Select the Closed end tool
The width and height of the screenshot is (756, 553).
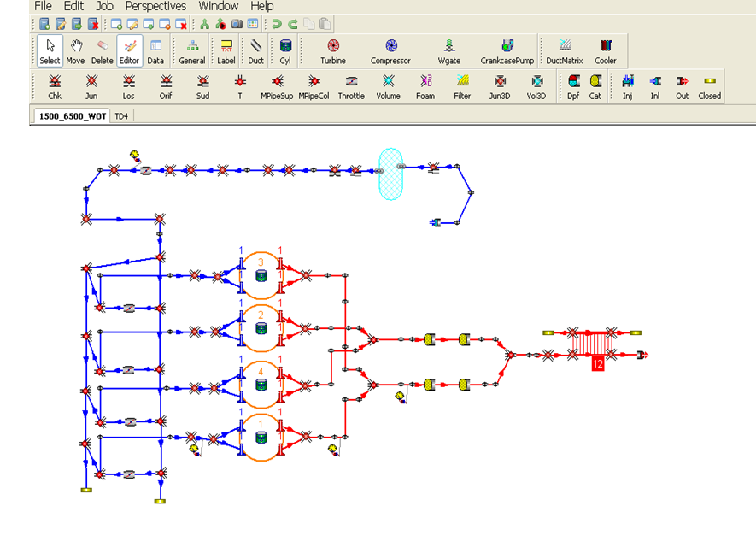pos(709,87)
